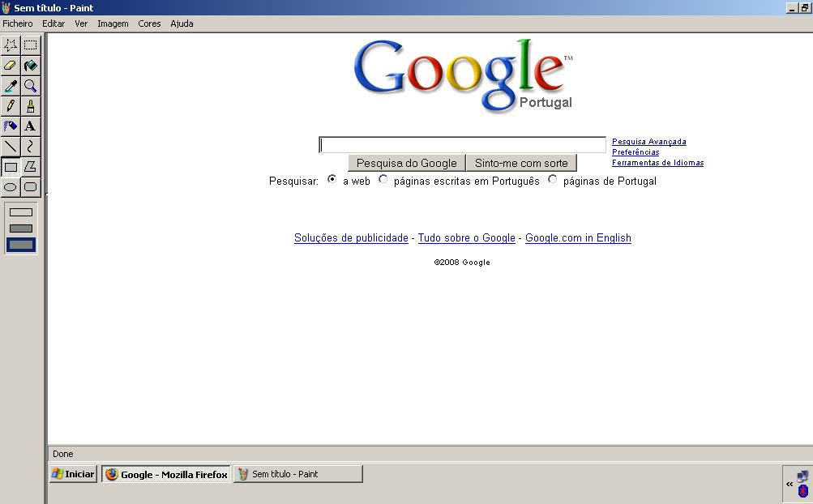
Task: Select the Brush tool
Action: pyautogui.click(x=31, y=106)
